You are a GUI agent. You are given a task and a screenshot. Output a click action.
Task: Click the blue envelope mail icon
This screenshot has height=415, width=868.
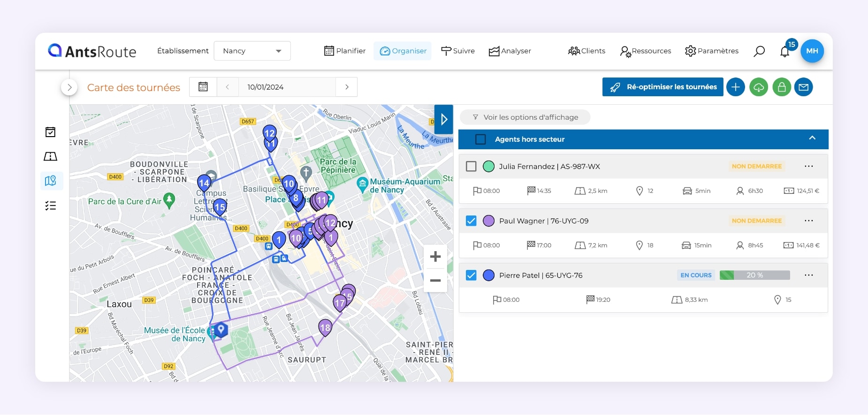click(804, 87)
